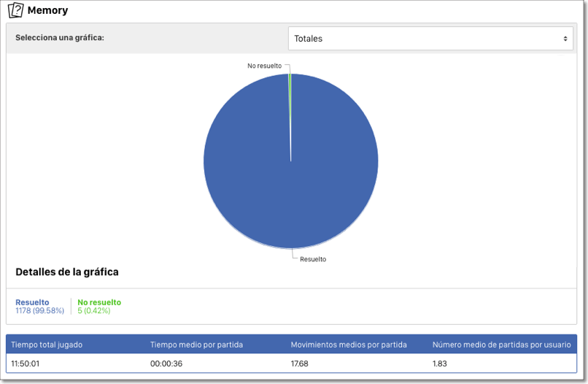The image size is (588, 384).
Task: Click the No resuelto label above the pie
Action: (x=264, y=66)
